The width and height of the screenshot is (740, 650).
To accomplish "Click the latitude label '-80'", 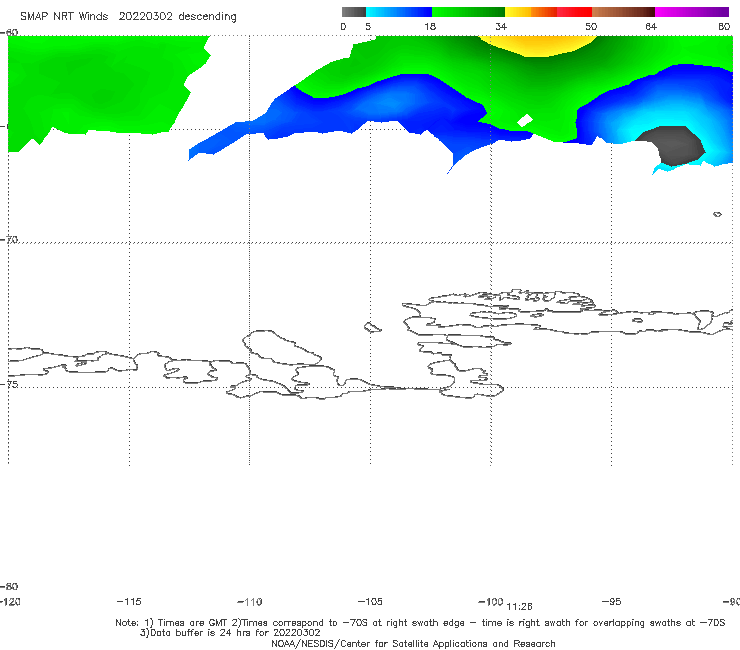I will (9, 586).
